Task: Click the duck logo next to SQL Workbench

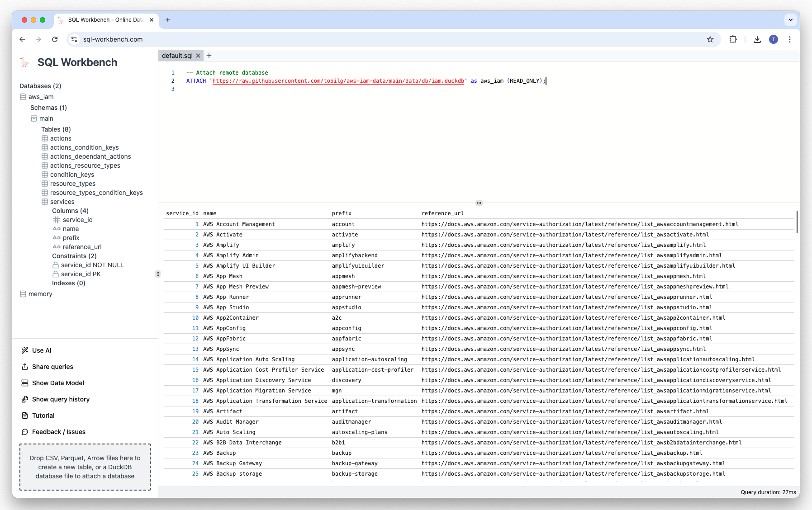Action: [24, 62]
